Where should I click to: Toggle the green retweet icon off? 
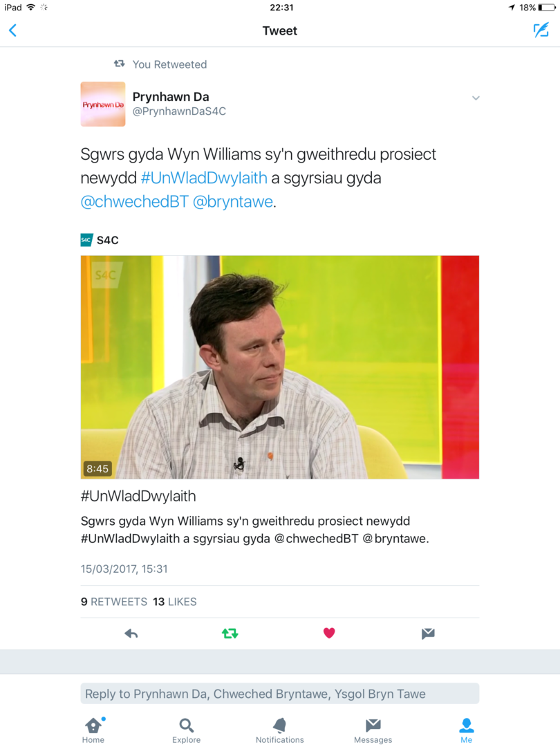[230, 633]
